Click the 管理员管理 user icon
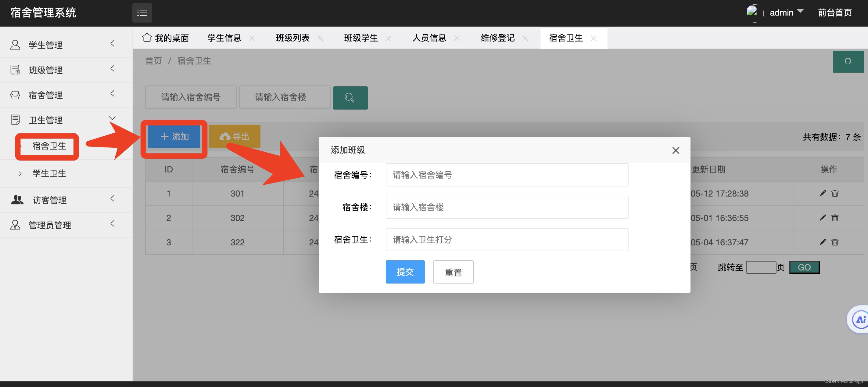Image resolution: width=868 pixels, height=387 pixels. click(x=15, y=225)
